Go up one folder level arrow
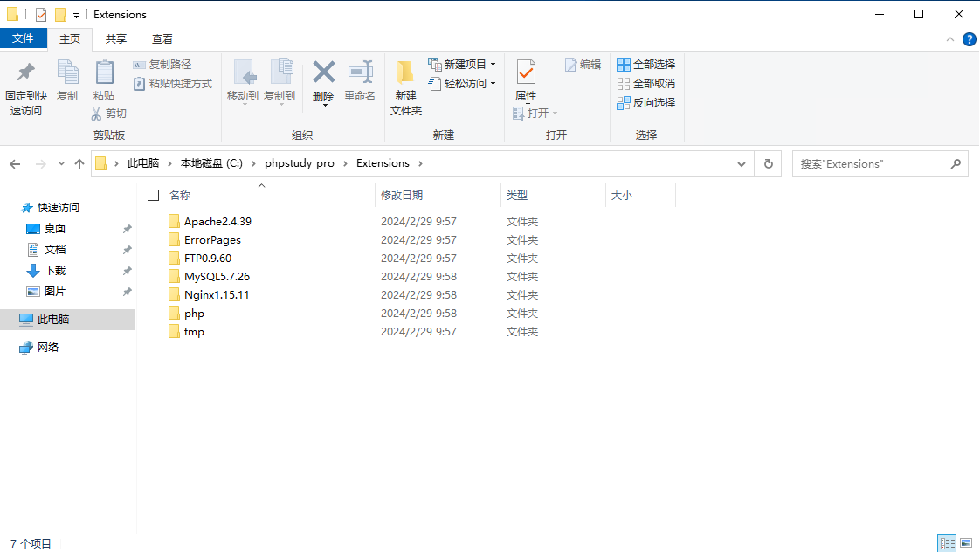The height and width of the screenshot is (552, 980). 79,163
